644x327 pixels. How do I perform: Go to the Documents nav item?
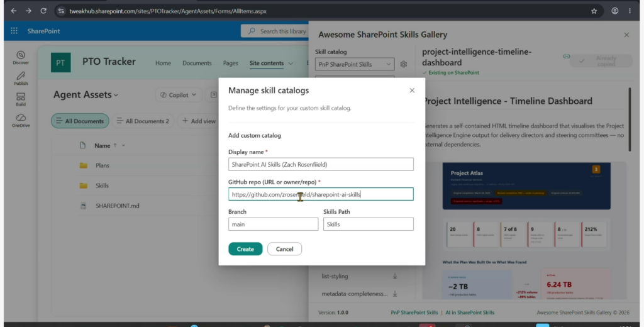[x=197, y=64]
